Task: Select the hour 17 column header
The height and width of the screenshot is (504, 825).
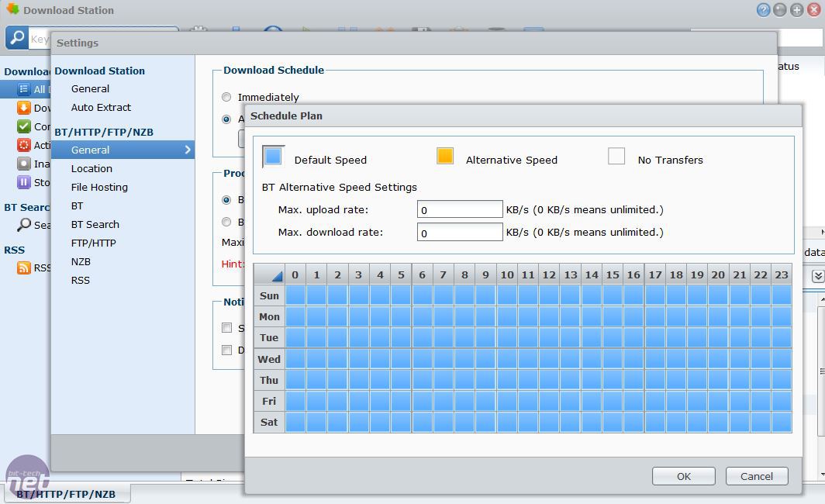Action: [x=655, y=274]
